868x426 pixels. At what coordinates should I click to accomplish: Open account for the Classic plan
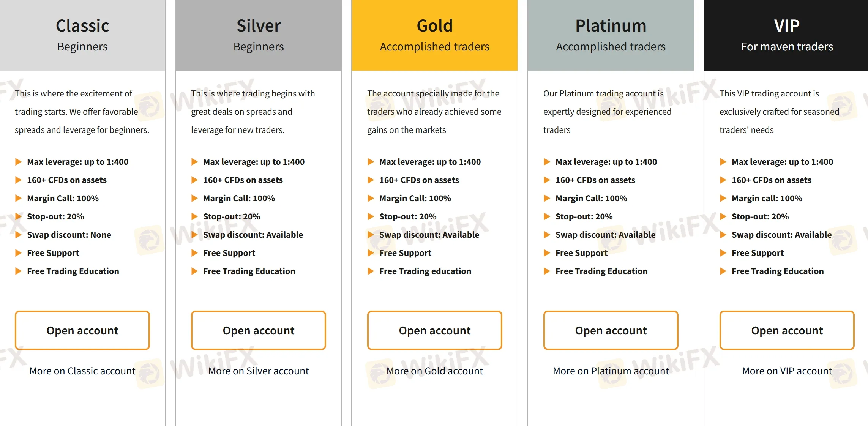click(82, 330)
